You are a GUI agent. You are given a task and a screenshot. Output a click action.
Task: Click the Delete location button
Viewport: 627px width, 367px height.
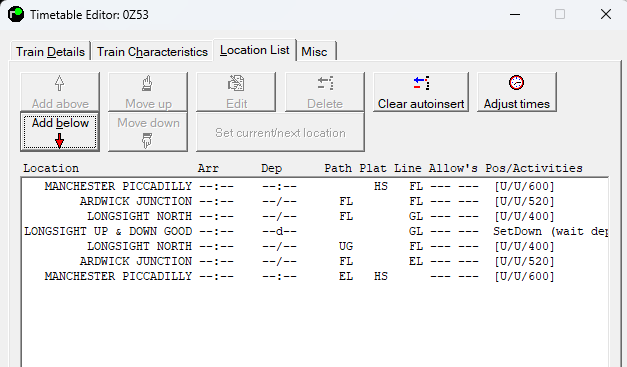325,92
